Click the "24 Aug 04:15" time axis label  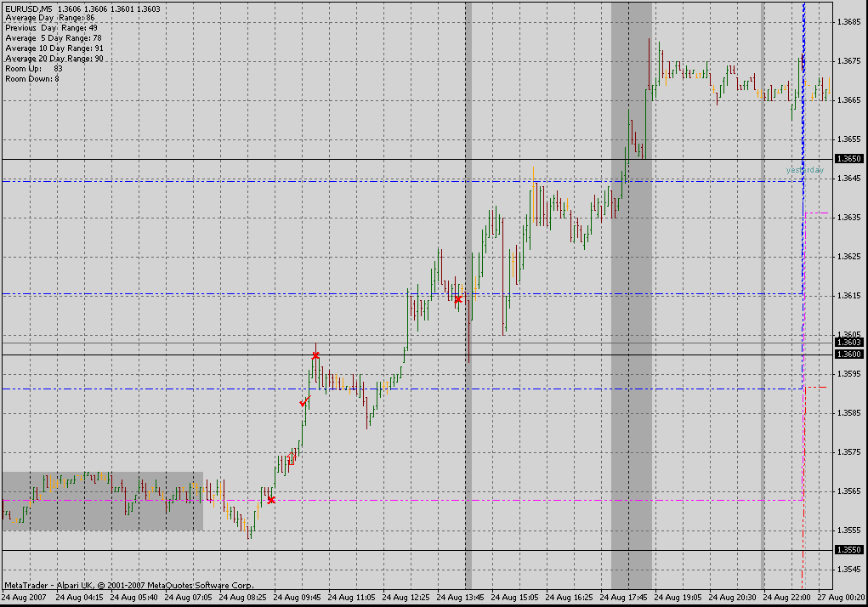click(79, 598)
